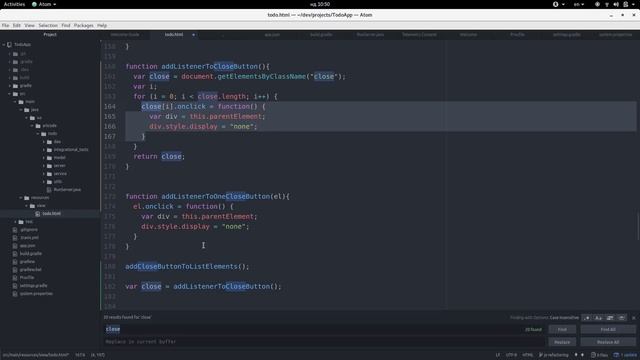
Task: Click the todo.html file icon in tree
Action: click(x=38, y=213)
